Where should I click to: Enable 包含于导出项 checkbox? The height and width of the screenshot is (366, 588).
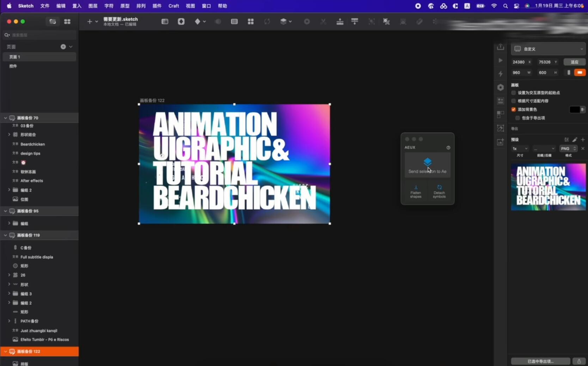click(517, 118)
